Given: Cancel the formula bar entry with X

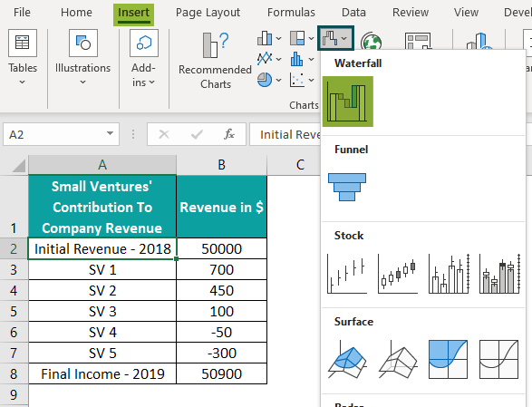Looking at the screenshot, I should coord(164,134).
